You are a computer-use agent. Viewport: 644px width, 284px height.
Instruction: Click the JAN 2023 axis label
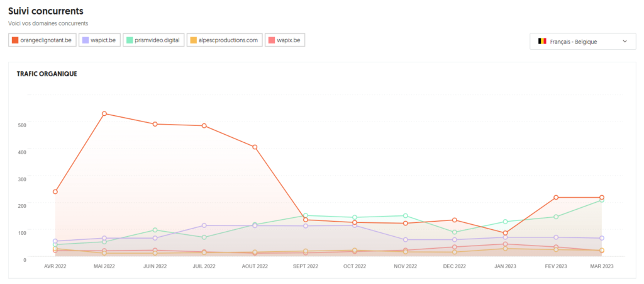505,266
